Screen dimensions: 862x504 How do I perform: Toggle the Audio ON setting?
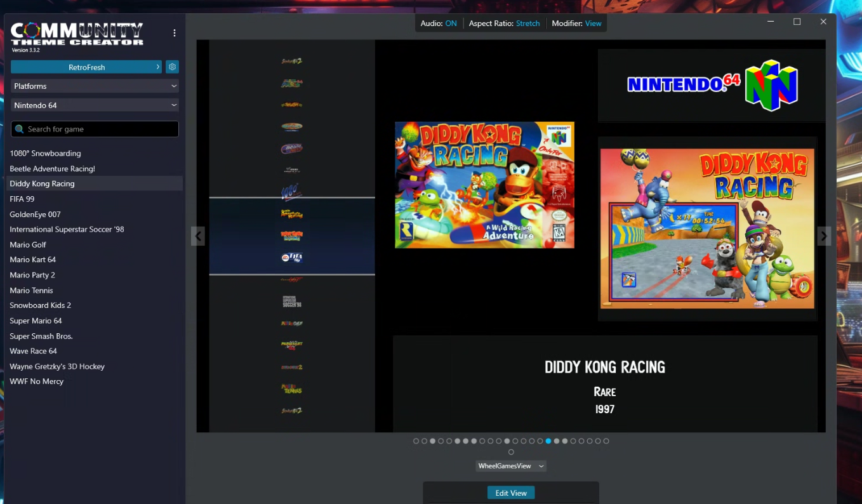(x=439, y=23)
